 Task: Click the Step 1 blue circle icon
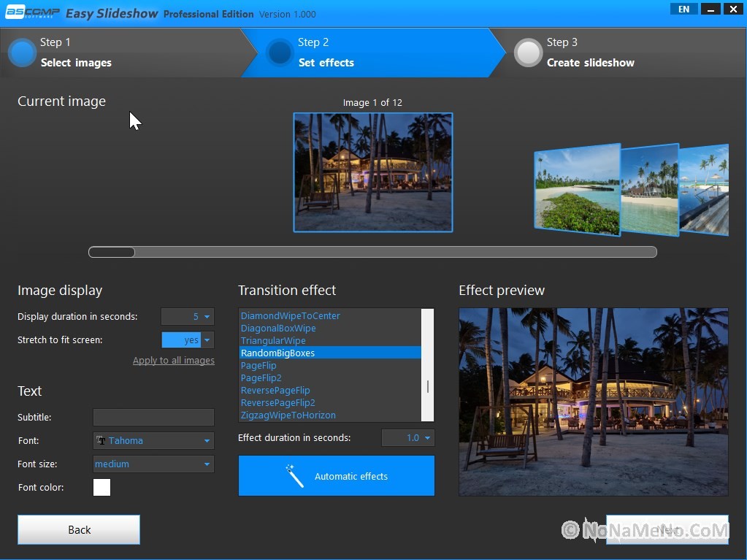pos(23,53)
